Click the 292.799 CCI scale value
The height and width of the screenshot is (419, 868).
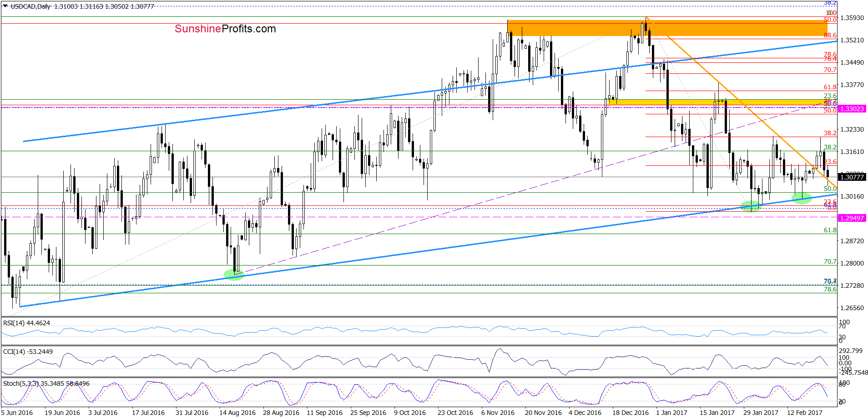point(850,351)
